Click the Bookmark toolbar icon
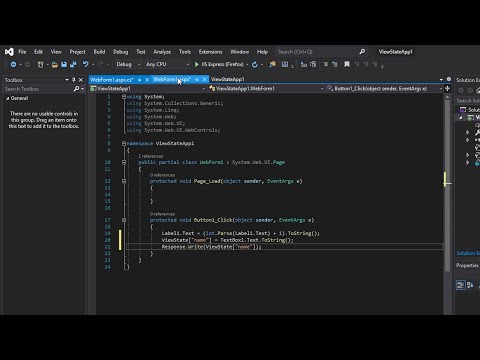The width and height of the screenshot is (480, 360). click(x=347, y=64)
